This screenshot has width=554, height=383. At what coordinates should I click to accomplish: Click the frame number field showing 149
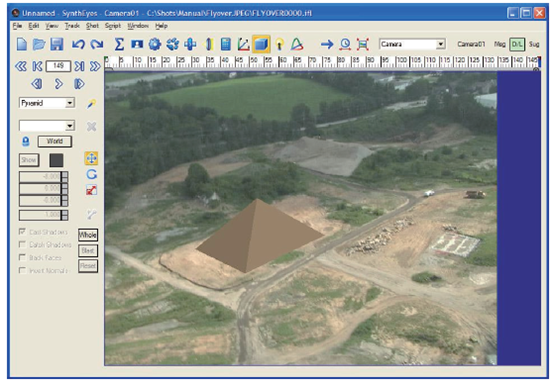pos(58,66)
